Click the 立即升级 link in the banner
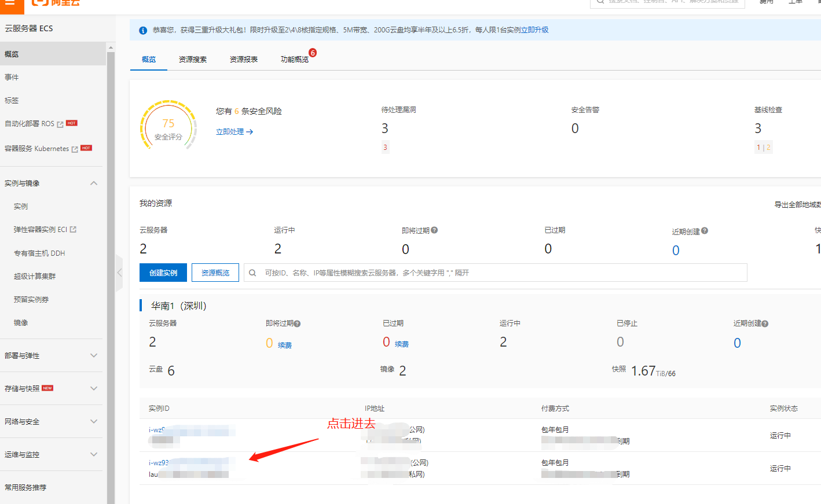Viewport: 821px width, 504px height. coord(534,30)
